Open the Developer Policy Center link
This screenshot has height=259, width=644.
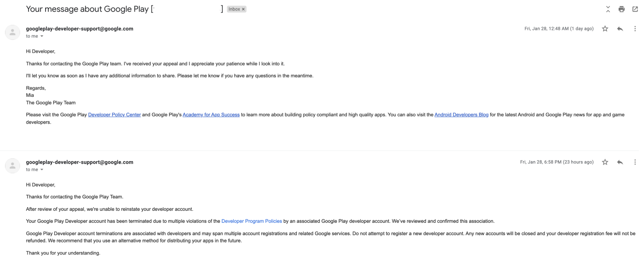114,115
